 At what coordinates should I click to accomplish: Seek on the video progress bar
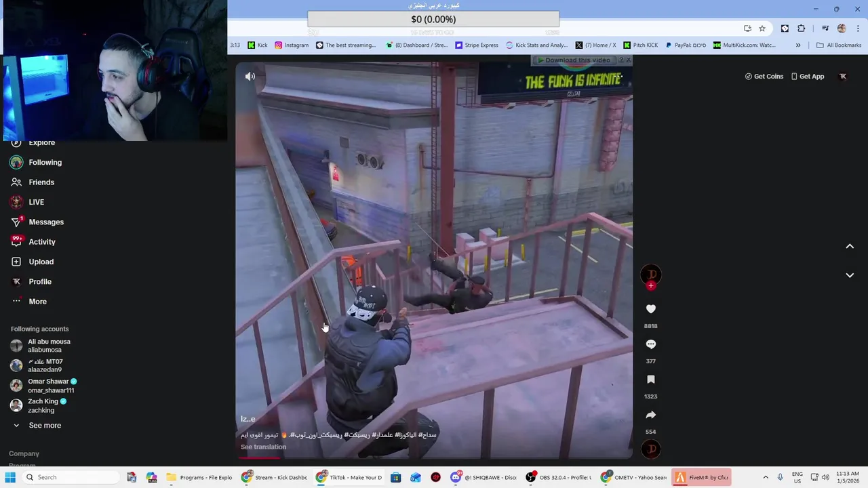click(434, 457)
